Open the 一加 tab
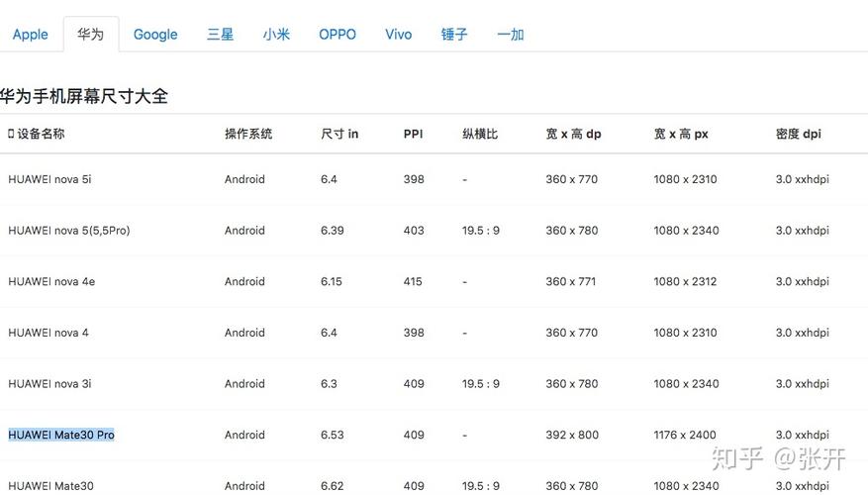This screenshot has height=495, width=868. tap(511, 35)
